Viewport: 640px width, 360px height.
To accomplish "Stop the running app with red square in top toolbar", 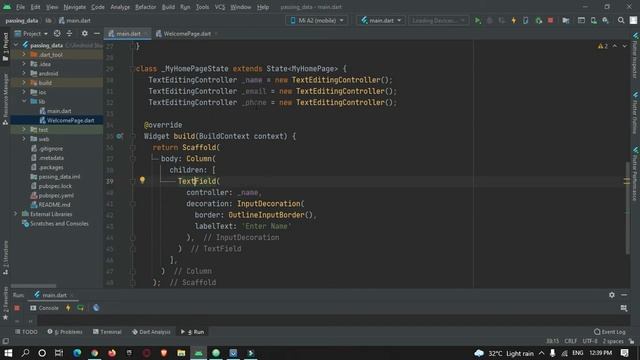I will [550, 20].
